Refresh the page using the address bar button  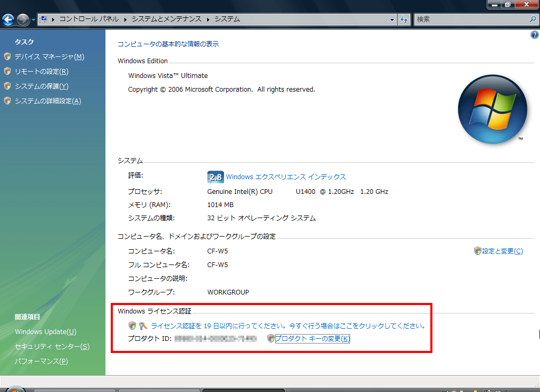[x=404, y=19]
